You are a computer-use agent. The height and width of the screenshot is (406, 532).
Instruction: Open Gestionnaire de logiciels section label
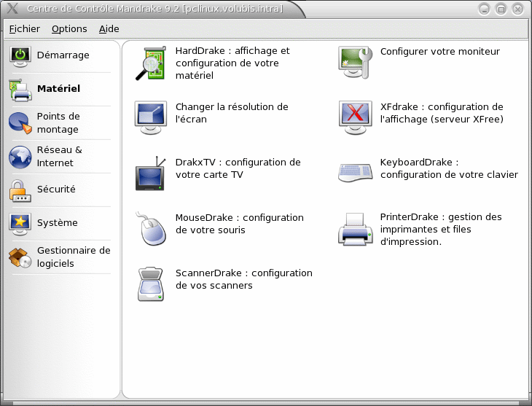point(74,257)
